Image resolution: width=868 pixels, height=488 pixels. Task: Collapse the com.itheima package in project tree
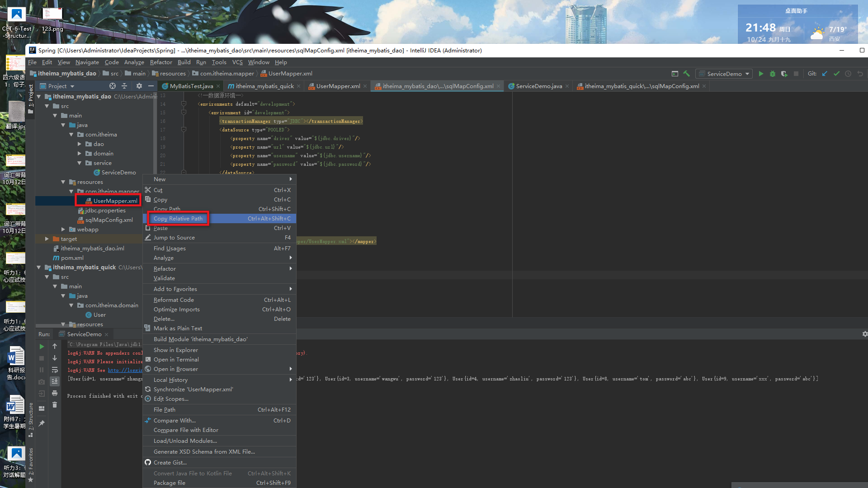71,134
